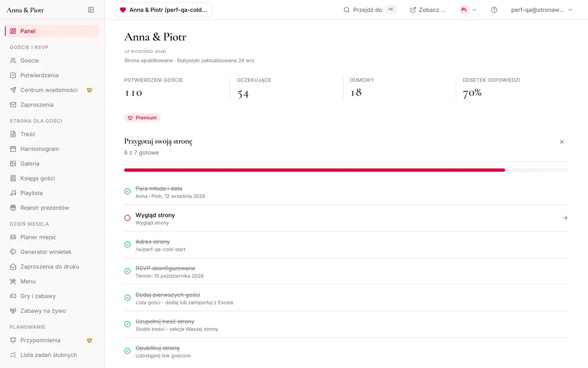This screenshot has height=368, width=588.
Task: Open Księga gości in the sidebar
Action: (x=52, y=178)
